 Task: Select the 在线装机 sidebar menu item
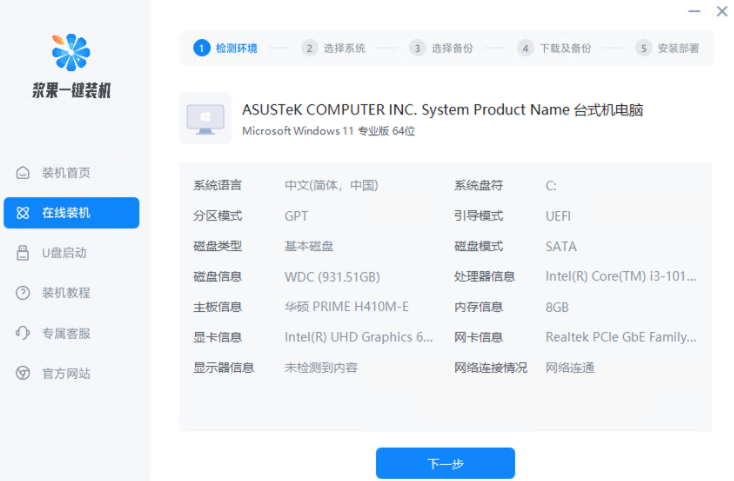click(71, 213)
